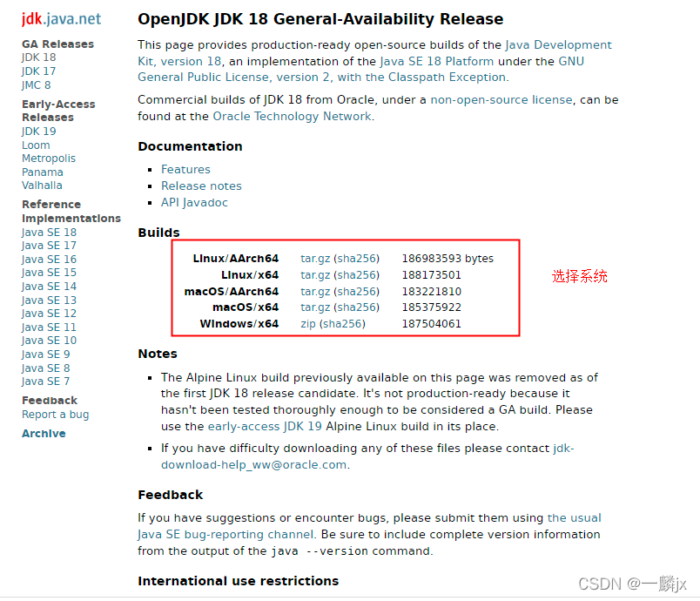The image size is (700, 601).
Task: Open the Features documentation link
Action: pyautogui.click(x=185, y=169)
